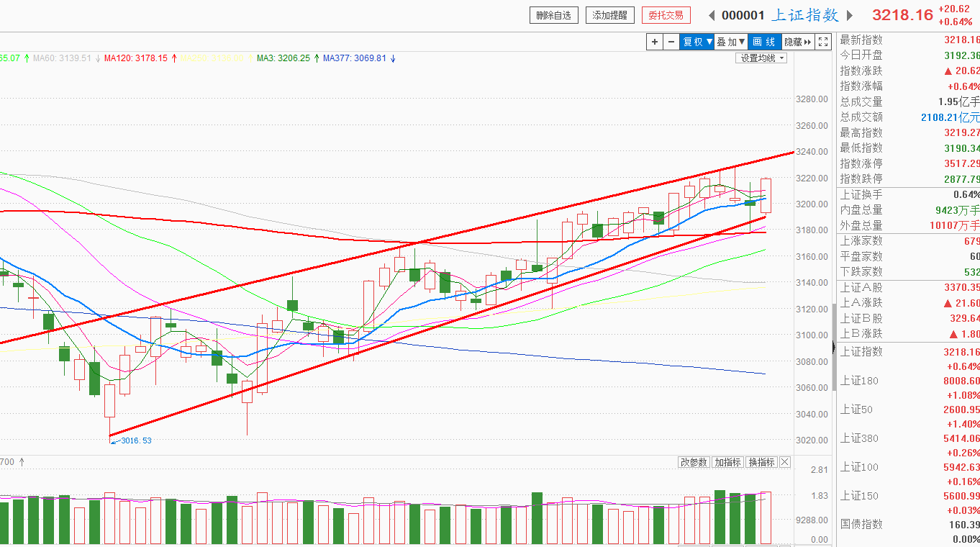This screenshot has width=980, height=547.
Task: Click 今日开盘 label
Action: [x=861, y=55]
